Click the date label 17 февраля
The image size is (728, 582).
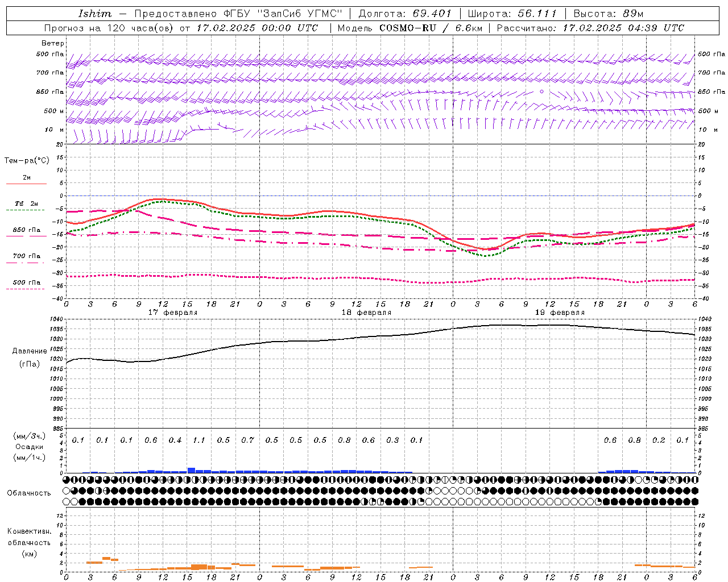click(x=173, y=313)
